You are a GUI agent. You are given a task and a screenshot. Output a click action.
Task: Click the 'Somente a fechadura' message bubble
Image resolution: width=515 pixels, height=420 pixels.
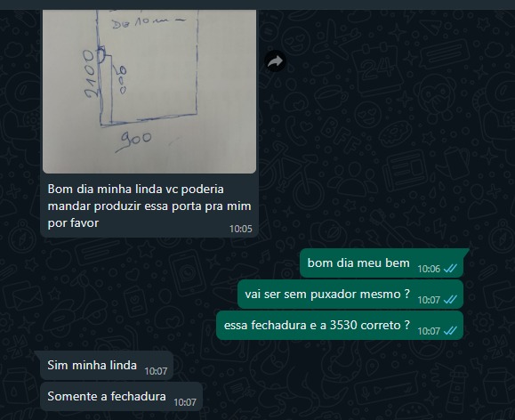(121, 397)
